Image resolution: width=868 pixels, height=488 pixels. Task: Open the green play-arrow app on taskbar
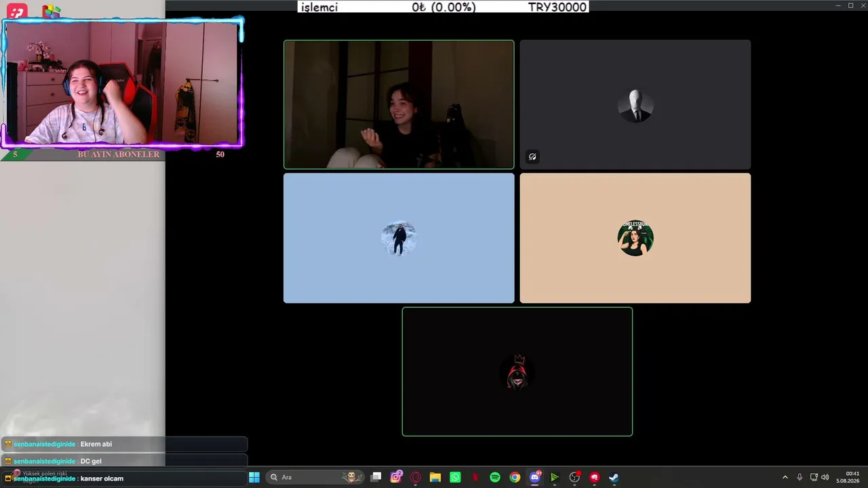coord(555,477)
